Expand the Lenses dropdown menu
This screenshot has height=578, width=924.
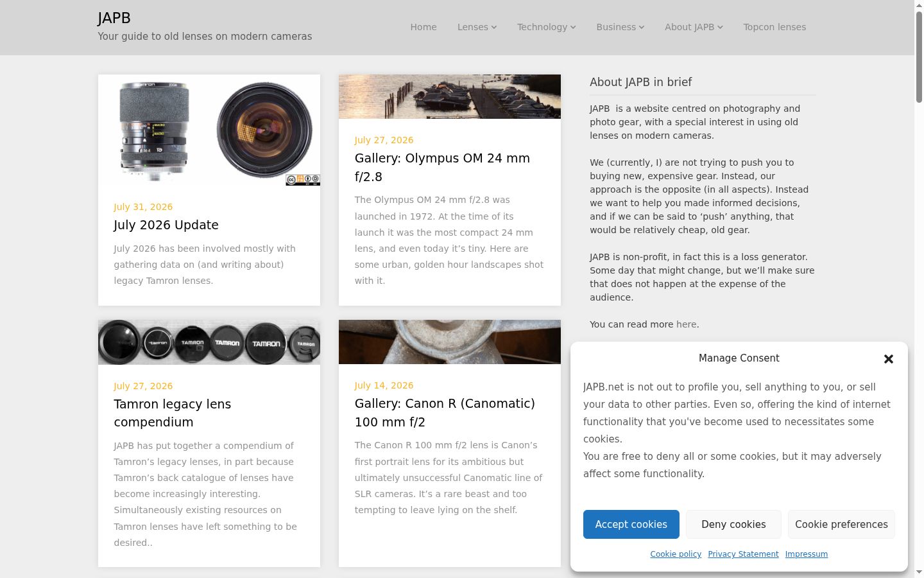click(x=477, y=27)
